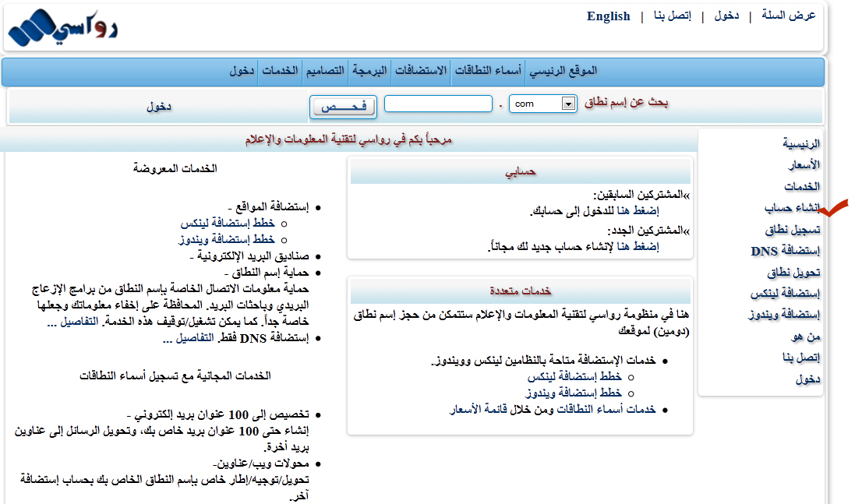Image resolution: width=862 pixels, height=504 pixels.
Task: Click دخول in the top header links
Action: point(726,16)
